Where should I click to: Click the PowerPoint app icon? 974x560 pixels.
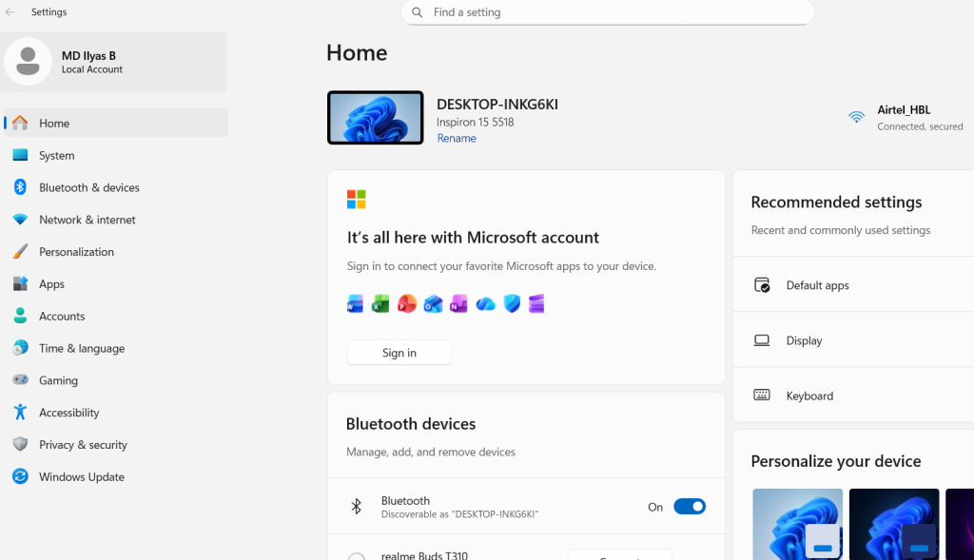pyautogui.click(x=407, y=303)
